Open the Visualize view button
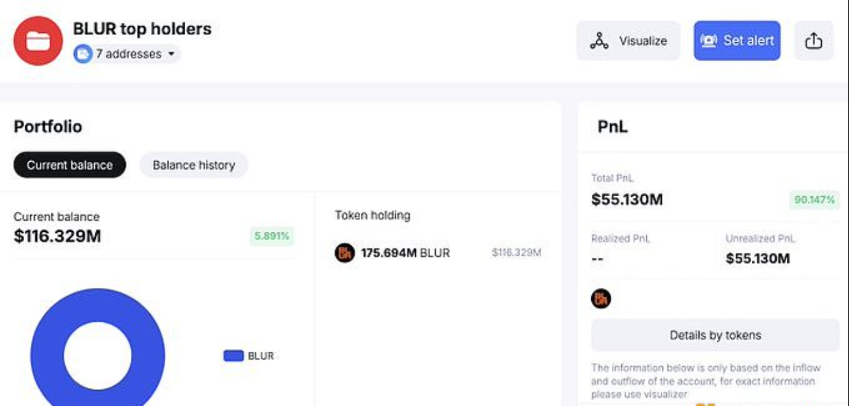849x406 pixels. point(628,41)
